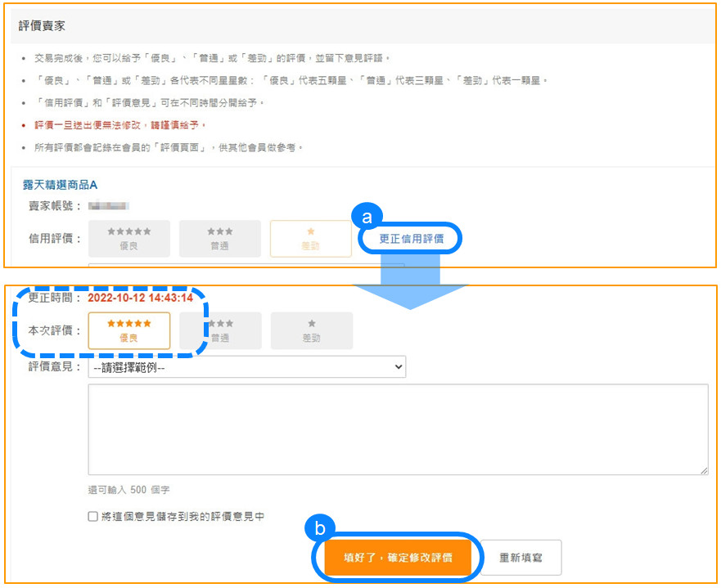
Task: Choose five-star 優良 in 信用評價 row
Action: pyautogui.click(x=129, y=238)
